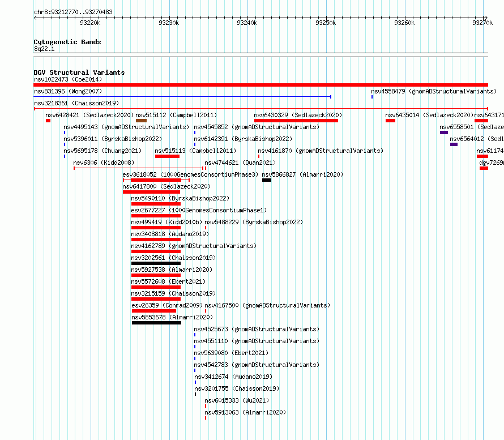Click the chr8:93212770..93270483 coordinate text
The image size is (504, 440).
point(73,12)
